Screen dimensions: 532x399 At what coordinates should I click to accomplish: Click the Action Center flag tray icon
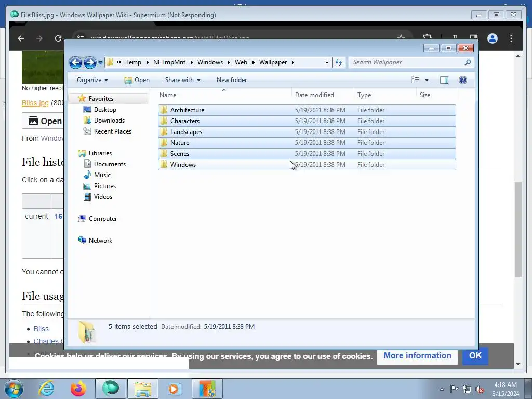click(x=454, y=389)
